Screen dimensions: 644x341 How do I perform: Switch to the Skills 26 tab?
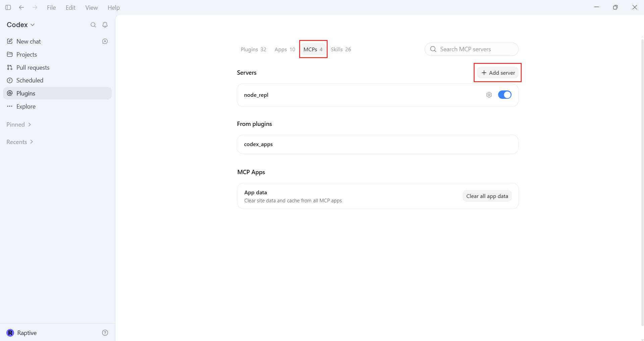pyautogui.click(x=341, y=49)
